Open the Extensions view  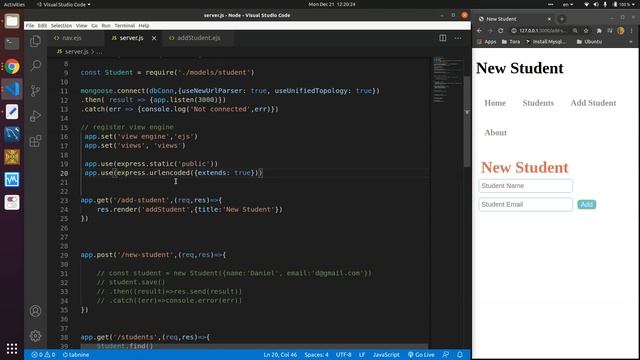click(36, 141)
